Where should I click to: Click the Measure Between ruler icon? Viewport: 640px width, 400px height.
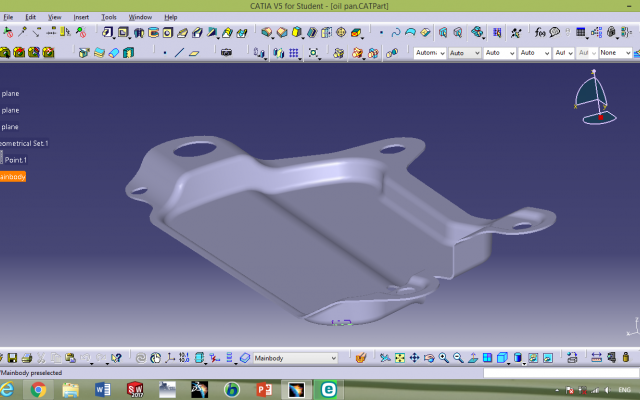click(596, 358)
